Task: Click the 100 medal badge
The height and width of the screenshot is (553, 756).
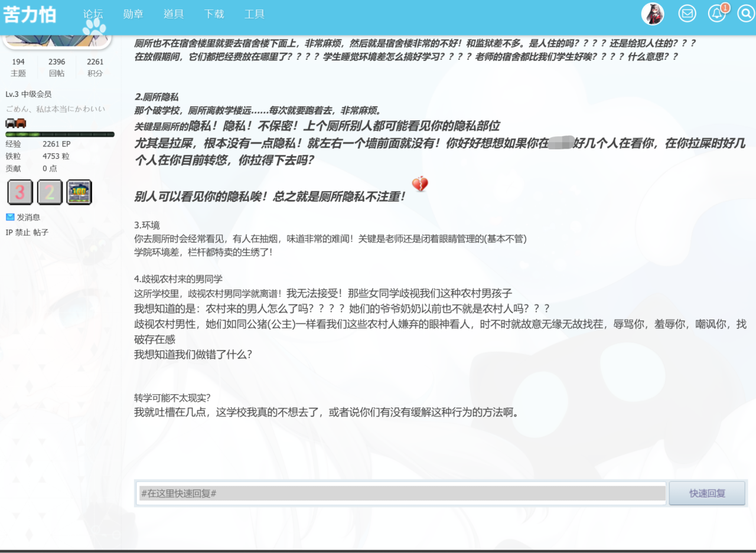Action: [x=79, y=192]
